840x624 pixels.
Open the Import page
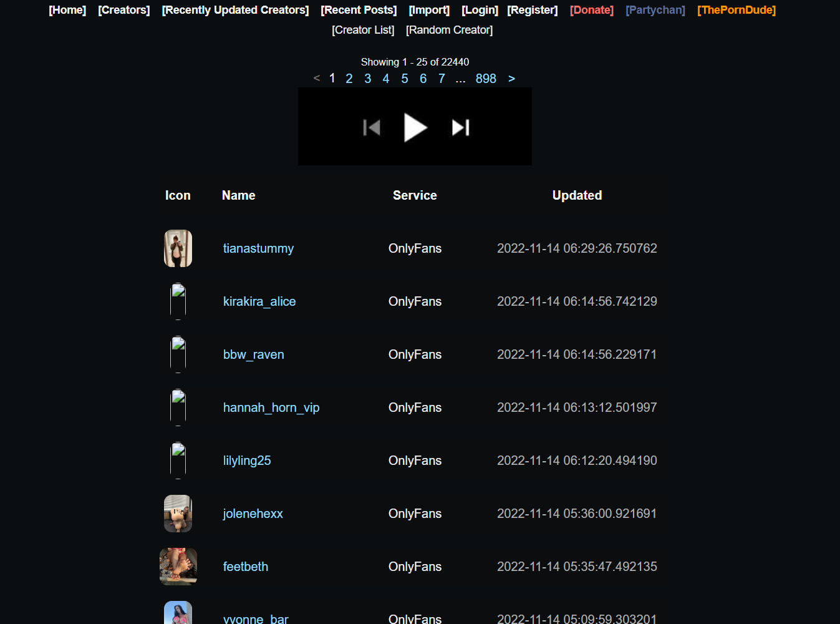(429, 10)
